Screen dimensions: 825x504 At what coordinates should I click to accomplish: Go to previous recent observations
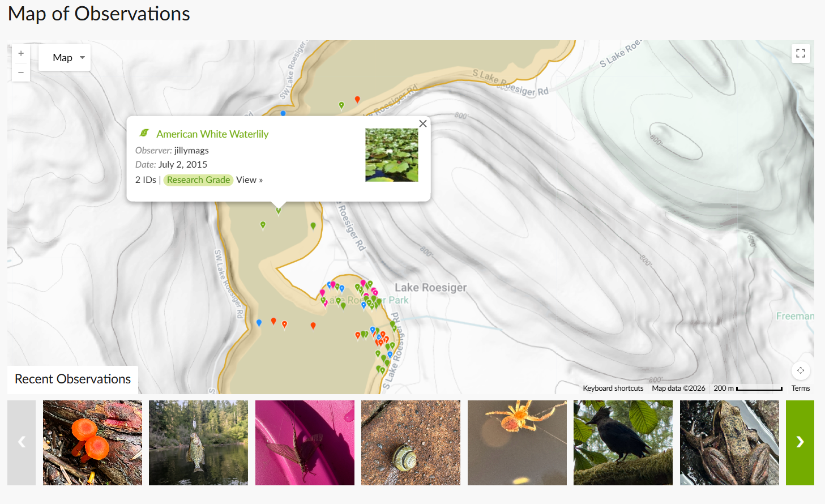click(22, 442)
